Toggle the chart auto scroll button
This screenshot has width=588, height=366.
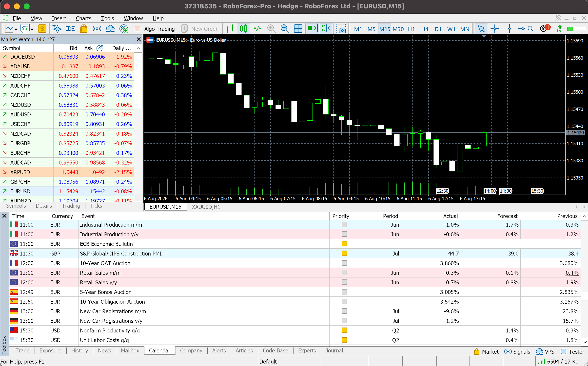coord(313,29)
